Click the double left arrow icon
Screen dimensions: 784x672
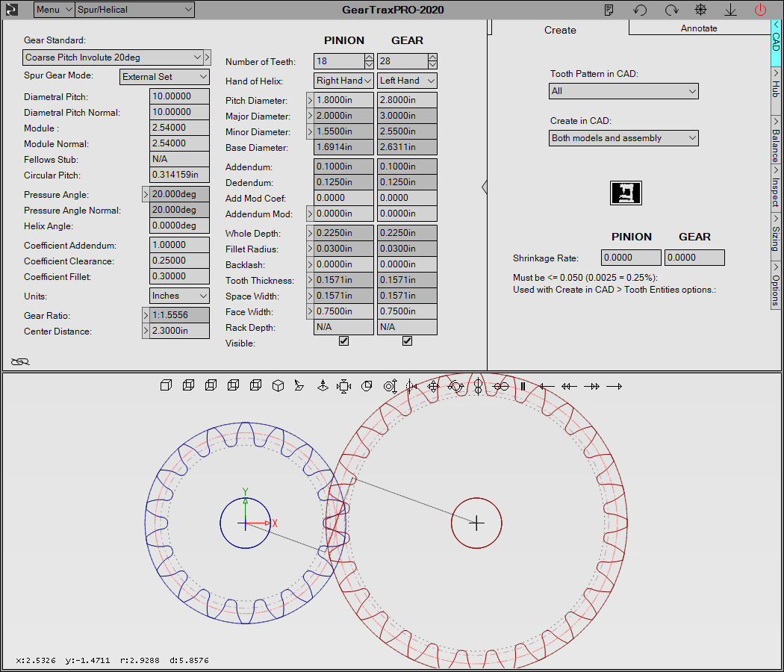(x=569, y=386)
